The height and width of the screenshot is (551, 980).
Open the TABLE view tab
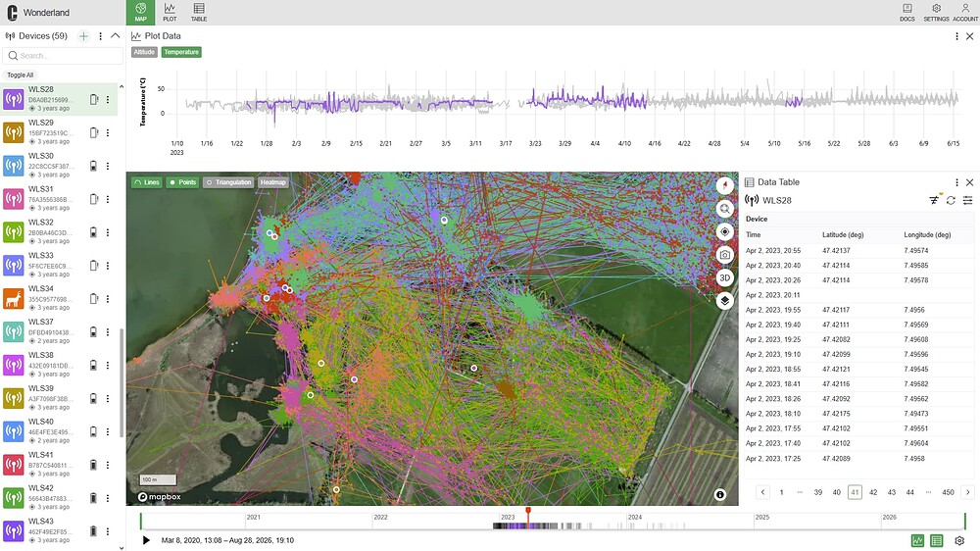click(199, 12)
